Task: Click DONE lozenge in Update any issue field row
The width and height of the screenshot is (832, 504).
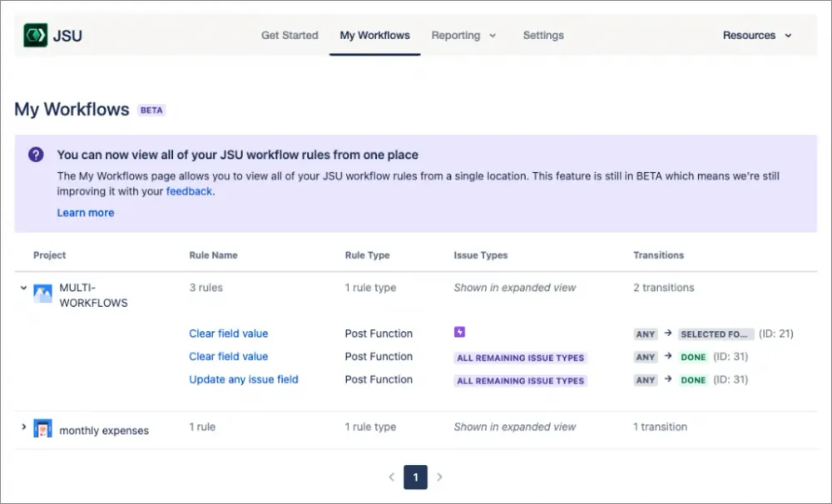Action: pyautogui.click(x=693, y=380)
